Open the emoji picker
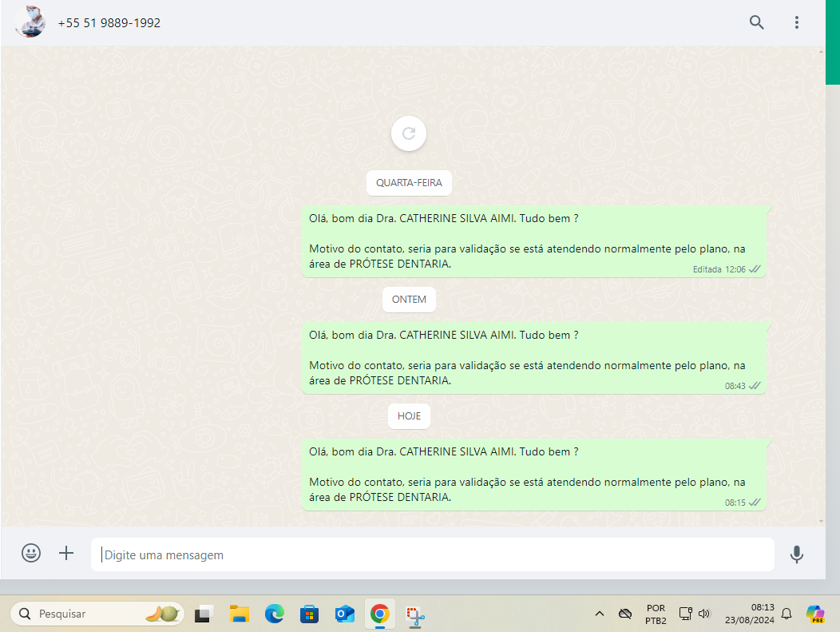This screenshot has width=840, height=632. (31, 553)
